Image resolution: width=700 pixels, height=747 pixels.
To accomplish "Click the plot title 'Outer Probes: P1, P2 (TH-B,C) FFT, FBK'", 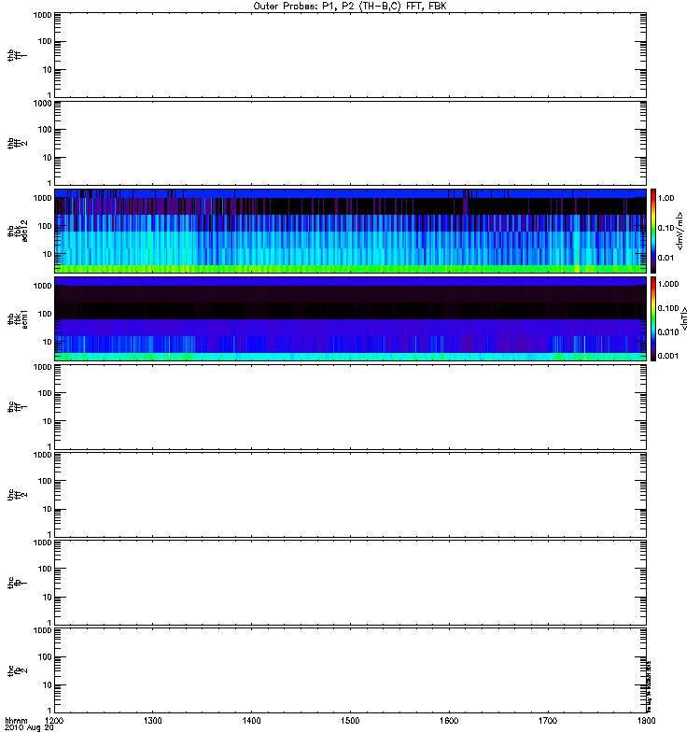I will point(350,7).
